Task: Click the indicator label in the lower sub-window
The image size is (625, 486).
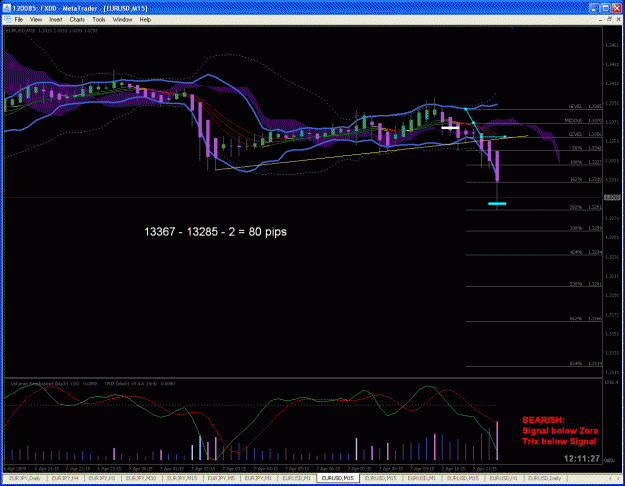Action: 92,384
